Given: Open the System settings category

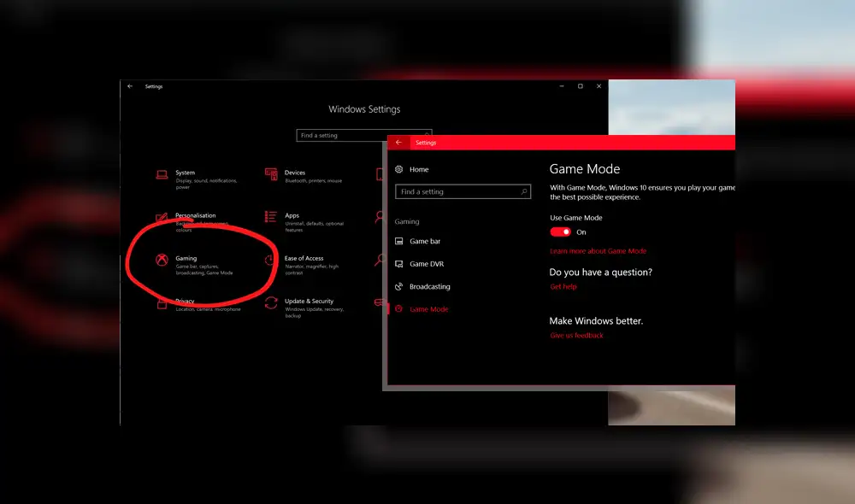Looking at the screenshot, I should click(x=185, y=173).
